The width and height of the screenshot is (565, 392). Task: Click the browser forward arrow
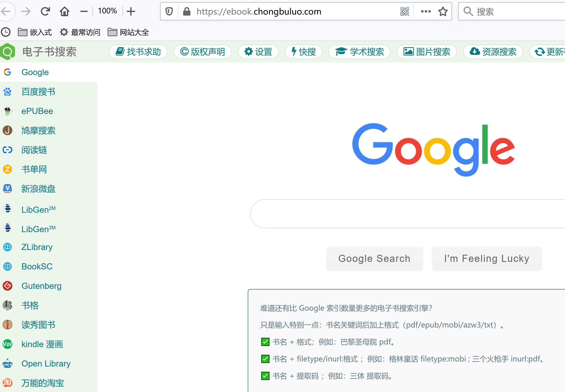point(25,11)
